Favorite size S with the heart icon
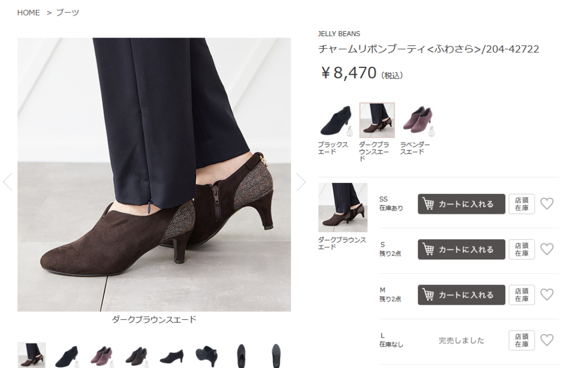The height and width of the screenshot is (368, 588). click(547, 250)
